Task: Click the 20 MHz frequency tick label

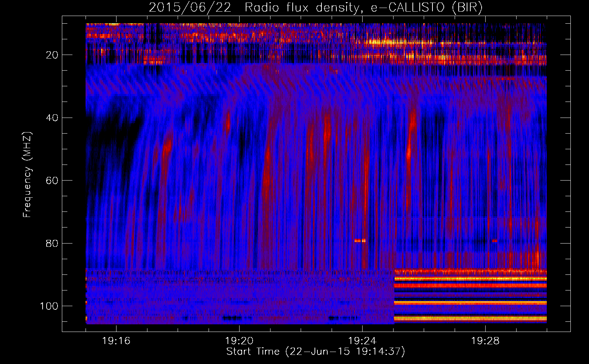Action: [x=52, y=55]
